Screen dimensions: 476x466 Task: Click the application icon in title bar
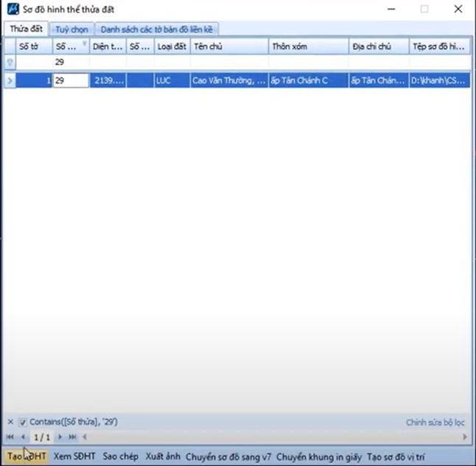(x=12, y=10)
